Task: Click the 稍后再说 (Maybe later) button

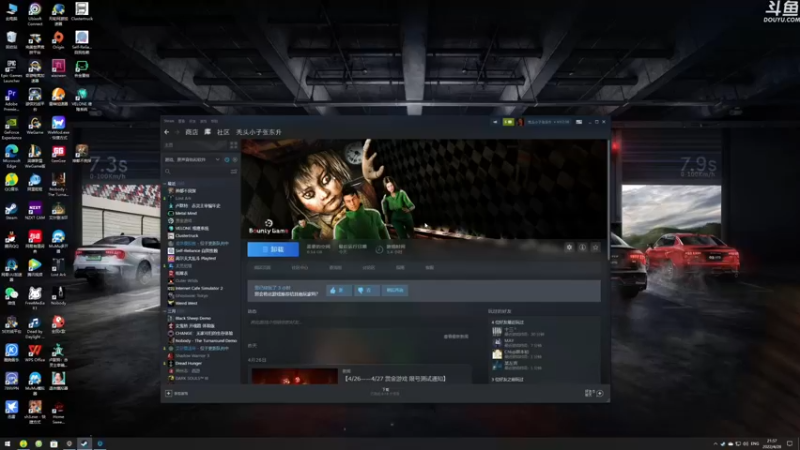Action: 395,290
